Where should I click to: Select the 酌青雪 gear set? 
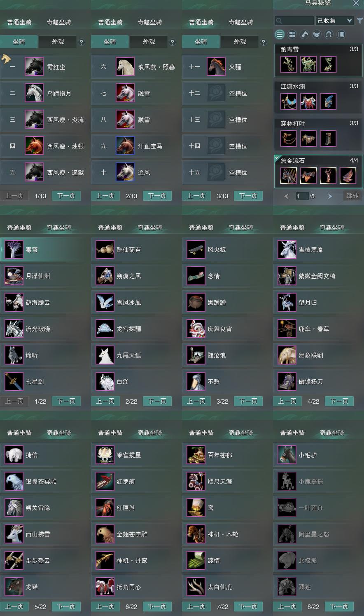319,60
